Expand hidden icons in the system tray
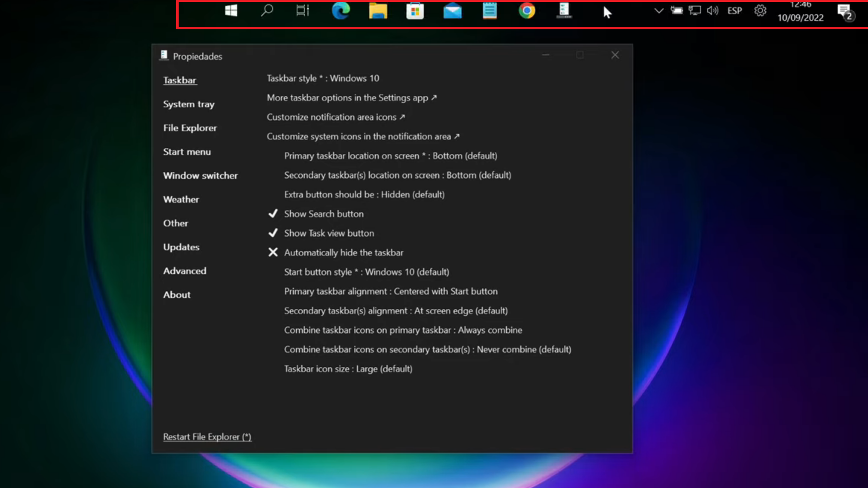The height and width of the screenshot is (488, 868). click(658, 10)
